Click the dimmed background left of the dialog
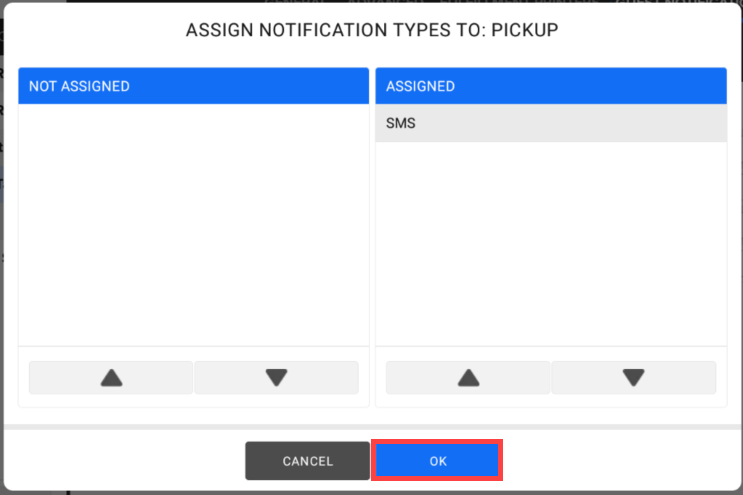Viewport: 743px width, 495px height. tap(2, 300)
